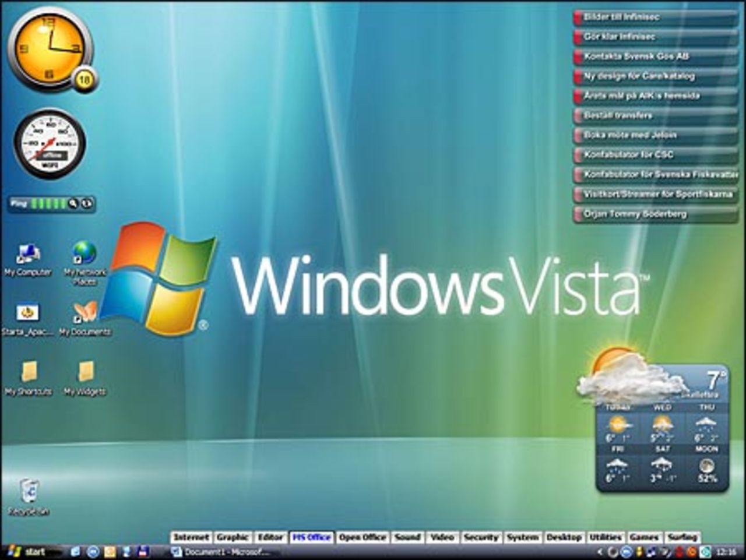Select the Starta_Apac... desktop shortcut
The width and height of the screenshot is (746, 560).
tap(27, 319)
